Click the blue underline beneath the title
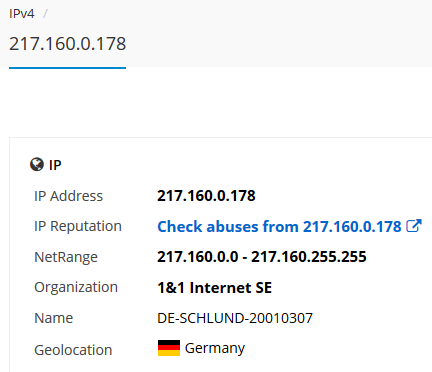 coord(67,68)
